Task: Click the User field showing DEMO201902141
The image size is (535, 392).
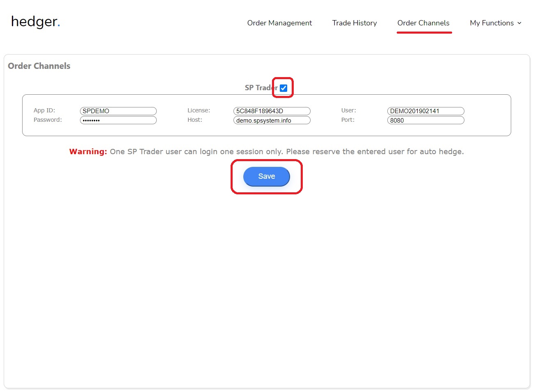Action: click(425, 111)
